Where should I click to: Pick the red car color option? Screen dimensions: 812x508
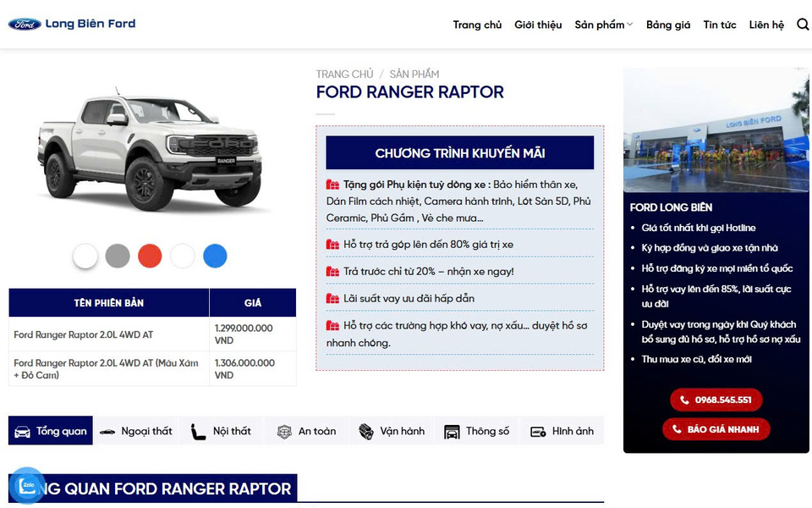(150, 256)
